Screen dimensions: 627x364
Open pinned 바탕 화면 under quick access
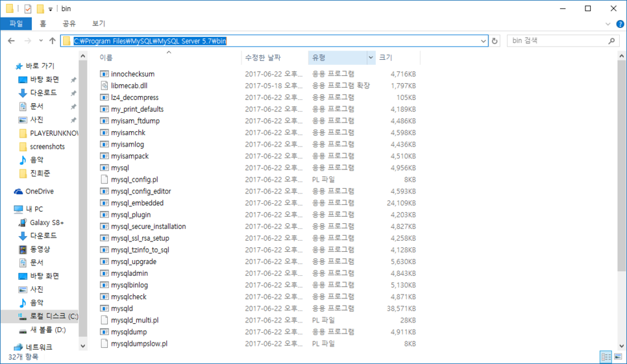[44, 80]
